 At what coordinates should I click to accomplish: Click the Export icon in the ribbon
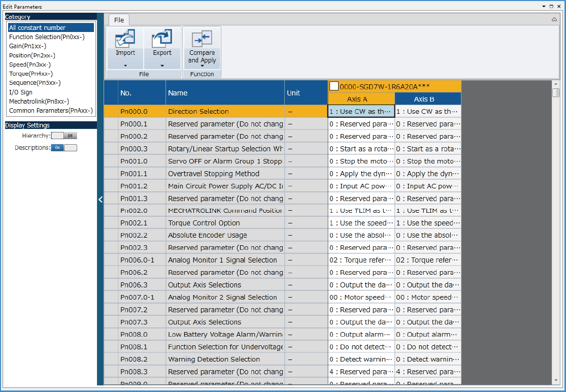(162, 39)
